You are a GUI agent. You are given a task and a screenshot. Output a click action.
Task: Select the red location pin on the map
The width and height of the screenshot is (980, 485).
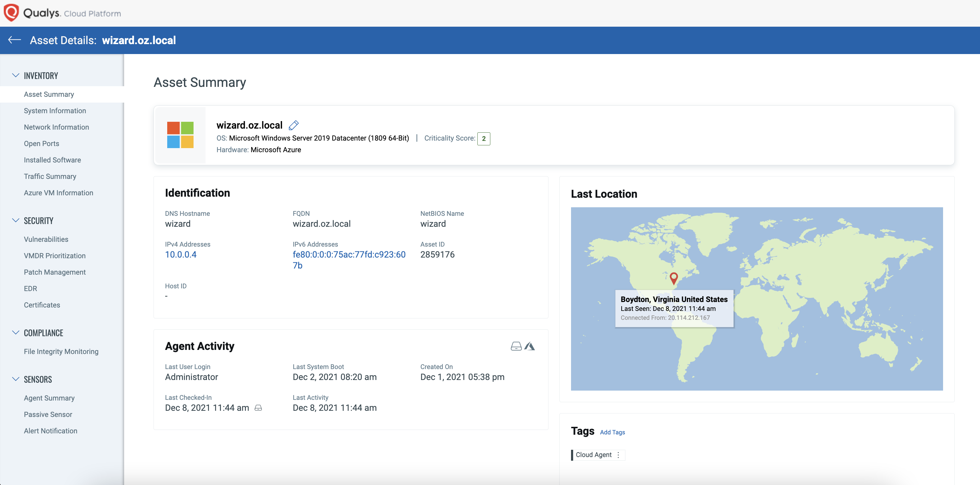pyautogui.click(x=673, y=278)
